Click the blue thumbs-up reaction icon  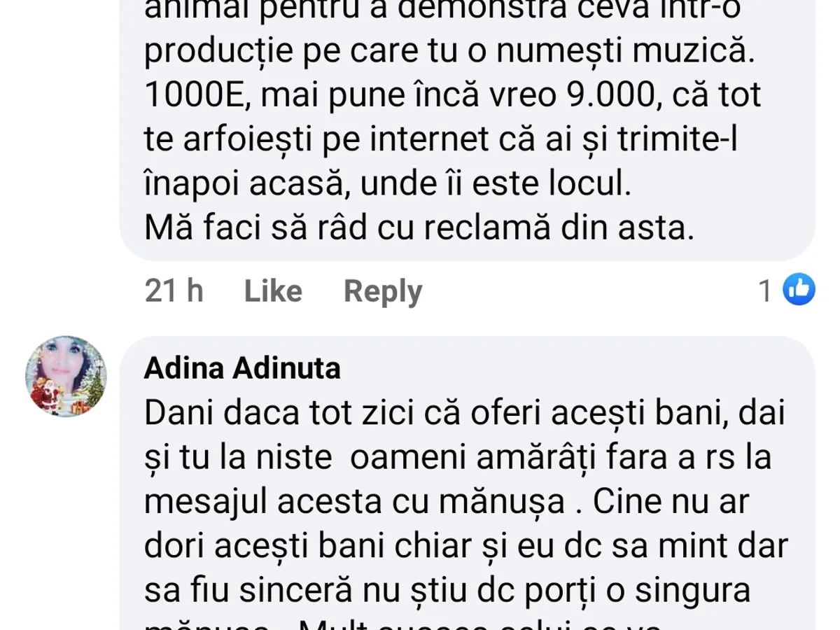pos(799,289)
